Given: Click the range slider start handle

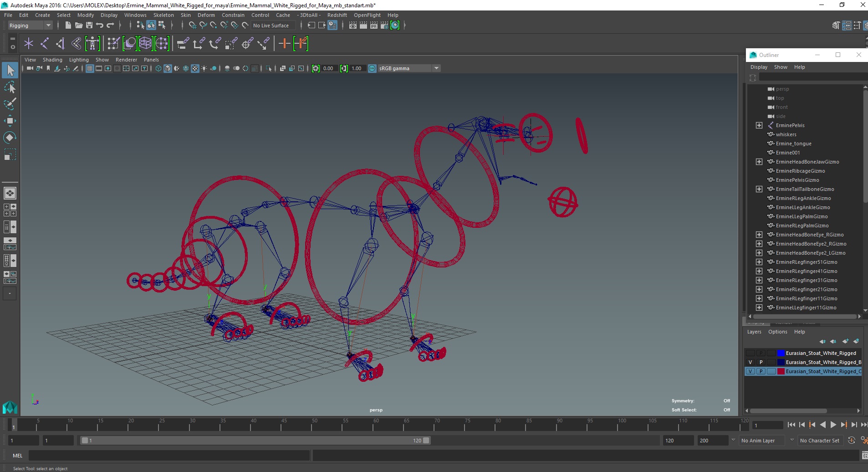Looking at the screenshot, I should click(x=84, y=441).
